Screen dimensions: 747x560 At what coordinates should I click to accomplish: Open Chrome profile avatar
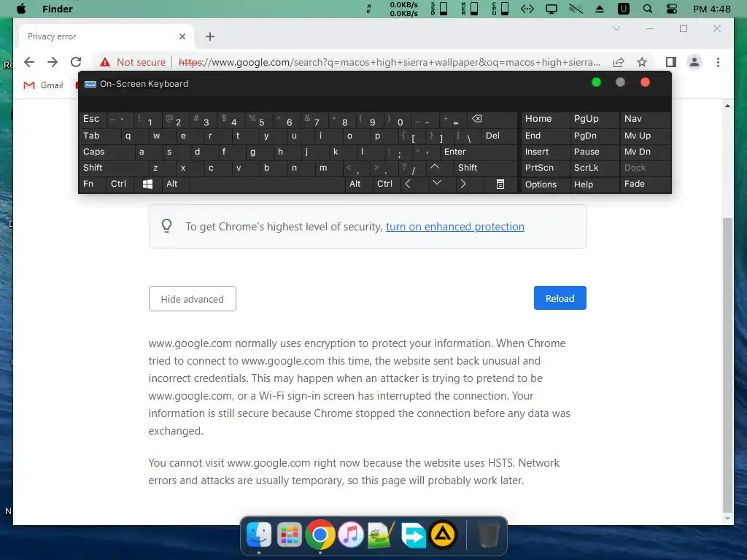pyautogui.click(x=694, y=62)
